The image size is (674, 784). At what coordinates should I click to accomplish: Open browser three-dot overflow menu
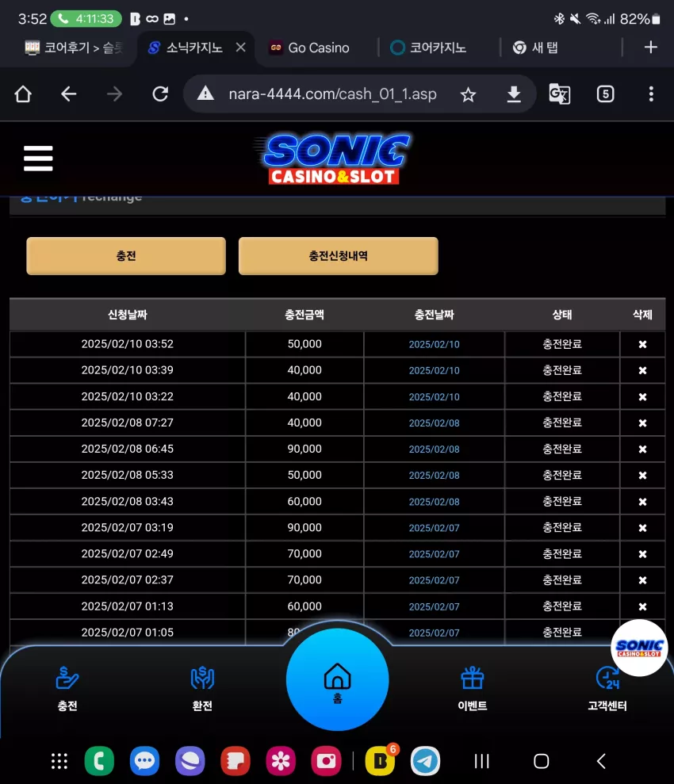pyautogui.click(x=650, y=94)
